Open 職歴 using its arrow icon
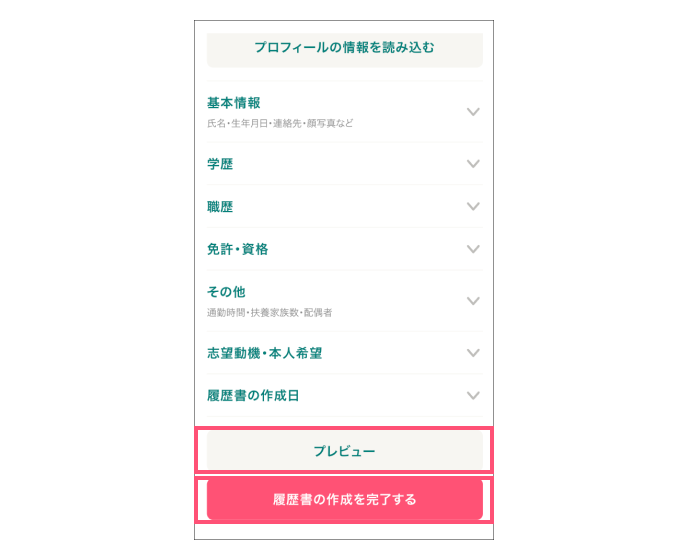 473,207
